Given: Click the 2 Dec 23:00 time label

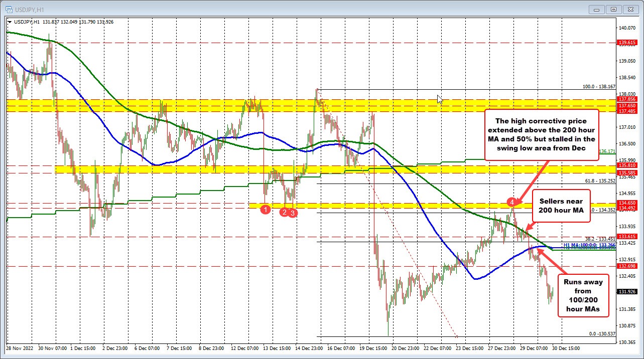Looking at the screenshot, I should (x=115, y=348).
